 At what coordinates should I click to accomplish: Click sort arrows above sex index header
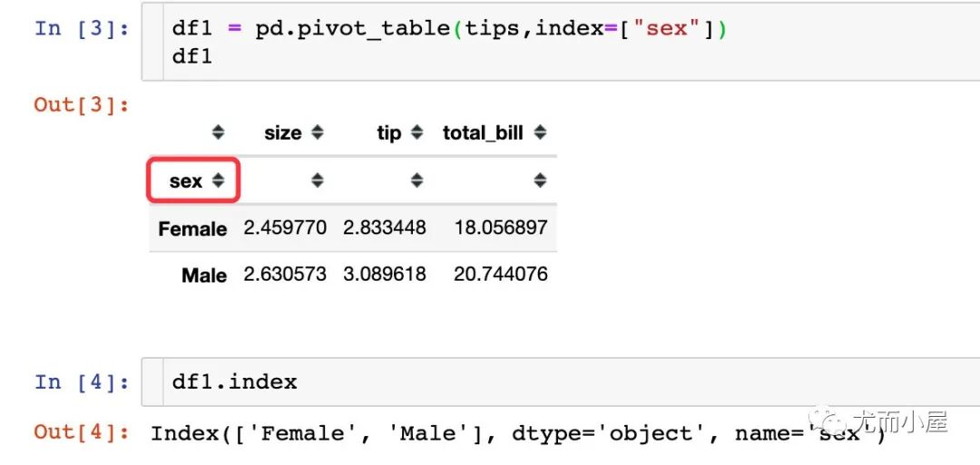click(218, 133)
